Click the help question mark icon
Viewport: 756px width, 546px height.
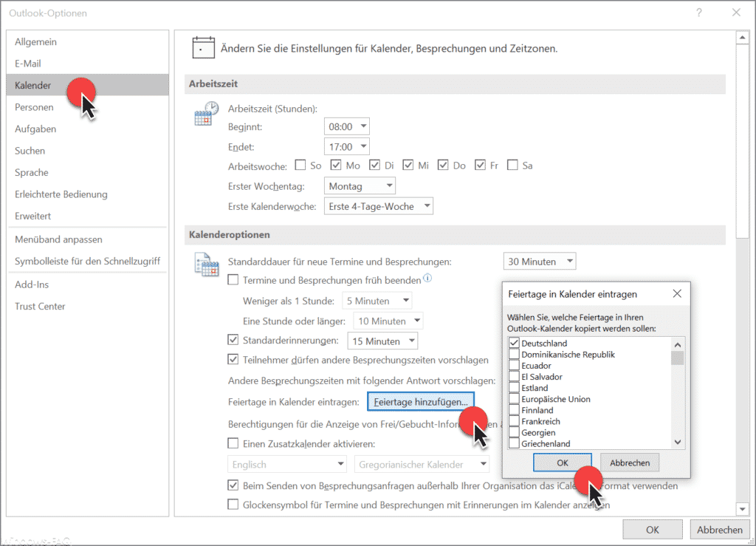(x=698, y=13)
